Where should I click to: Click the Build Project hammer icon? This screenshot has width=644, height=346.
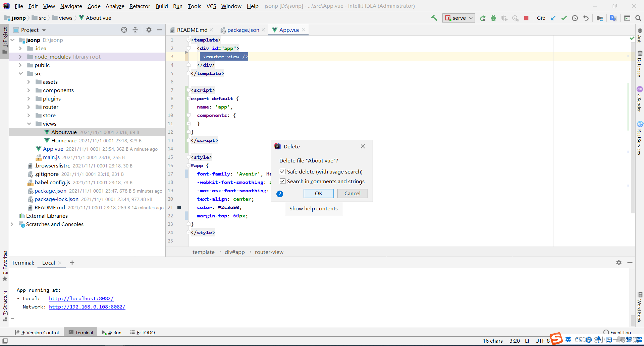point(434,18)
